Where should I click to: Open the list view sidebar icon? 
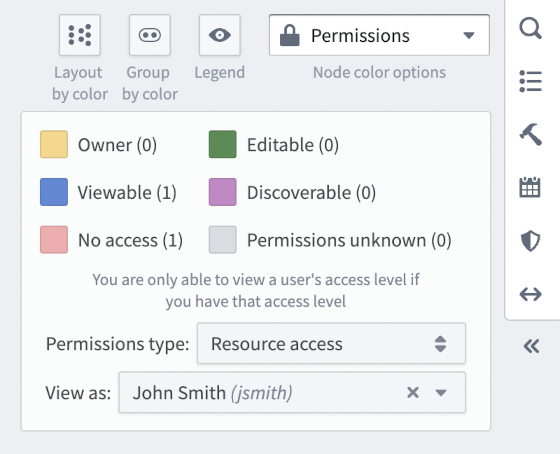coord(530,81)
